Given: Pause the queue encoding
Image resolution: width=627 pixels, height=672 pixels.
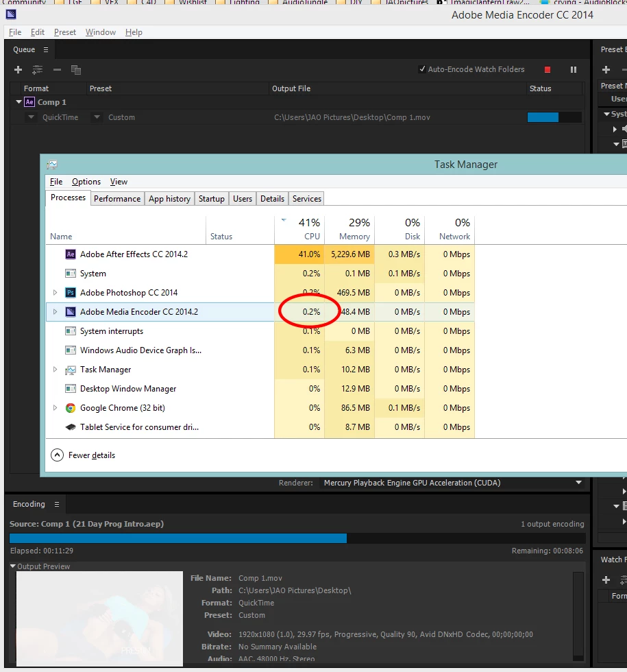Looking at the screenshot, I should click(x=574, y=69).
